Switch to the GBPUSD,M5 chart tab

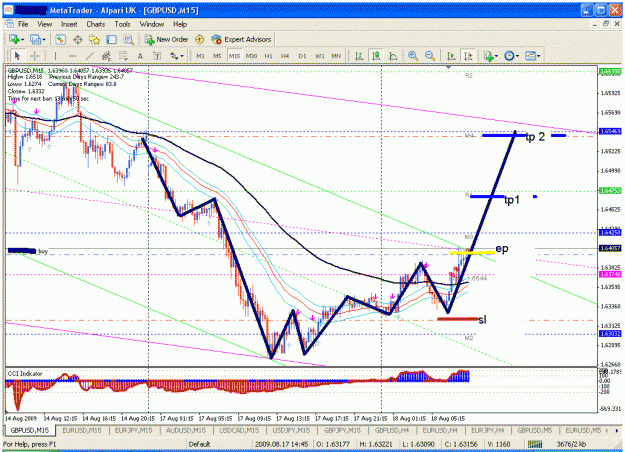coord(535,430)
